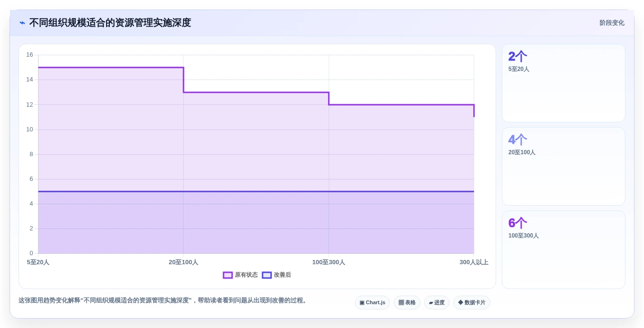Viewport: 644px width, 328px height.
Task: Click the 100至300人 x-axis label
Action: [329, 262]
